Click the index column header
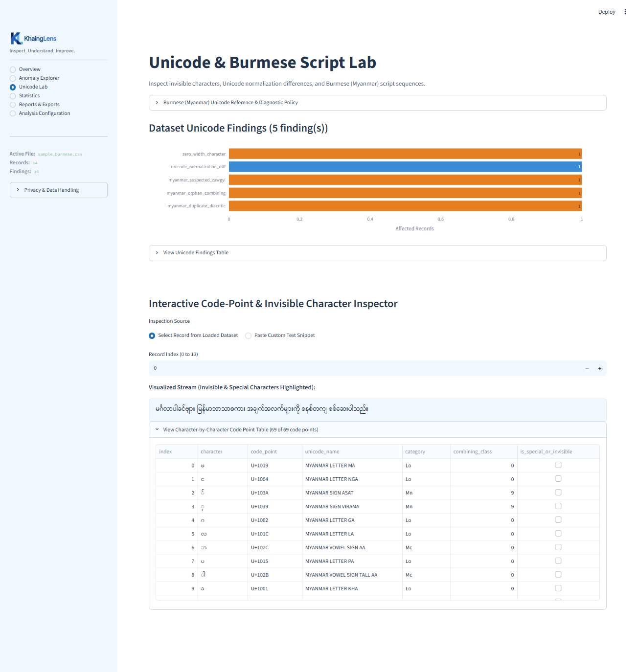Screen dimensions: 638x672 pyautogui.click(x=177, y=451)
